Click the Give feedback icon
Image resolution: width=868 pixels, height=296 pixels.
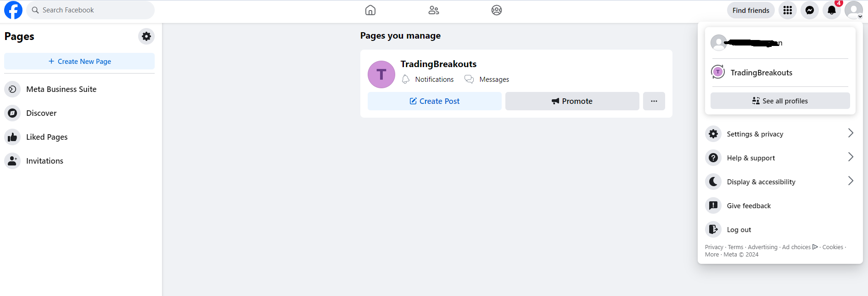[713, 205]
